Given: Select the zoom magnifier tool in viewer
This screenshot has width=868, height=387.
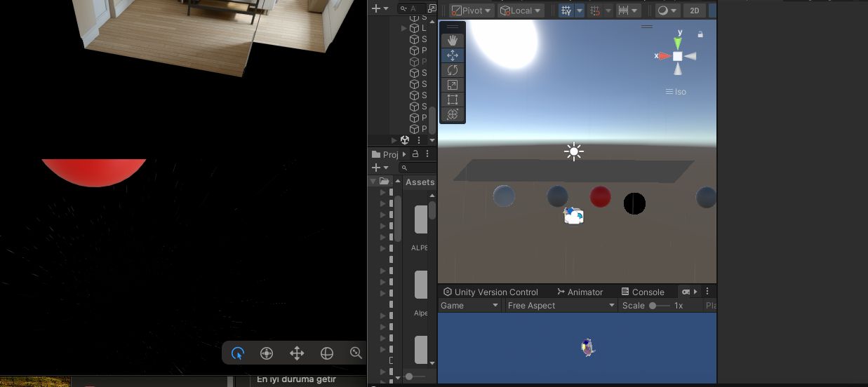Looking at the screenshot, I should pyautogui.click(x=356, y=353).
